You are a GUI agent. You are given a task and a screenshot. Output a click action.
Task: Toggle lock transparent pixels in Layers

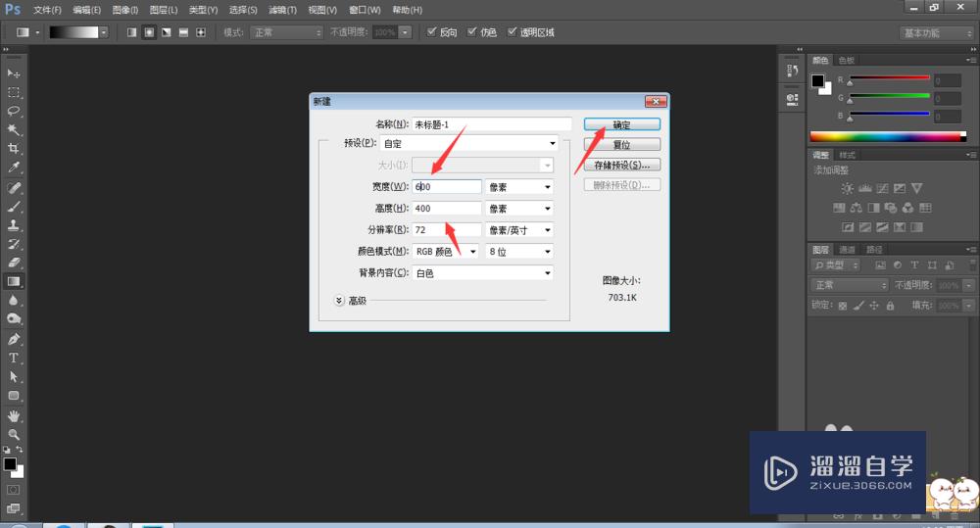click(x=843, y=306)
